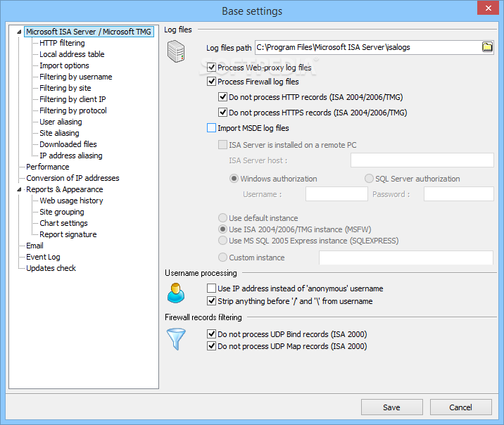This screenshot has height=425, width=504.
Task: Open Chart settings page
Action: (x=63, y=223)
